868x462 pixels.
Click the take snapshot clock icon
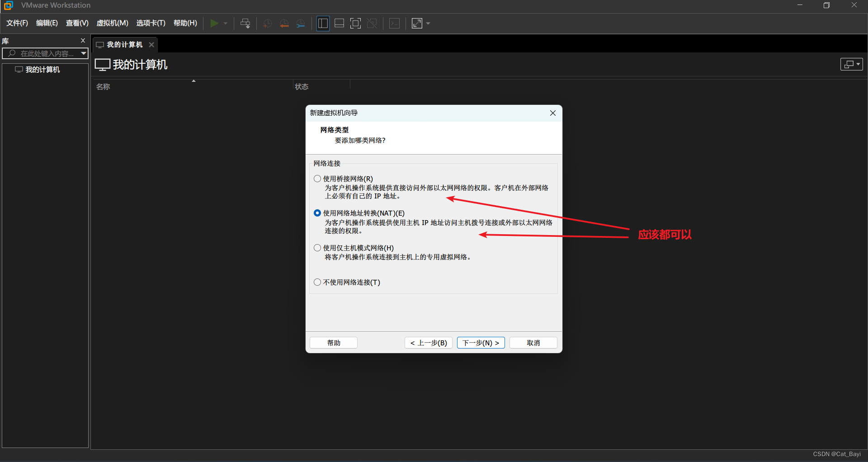267,24
